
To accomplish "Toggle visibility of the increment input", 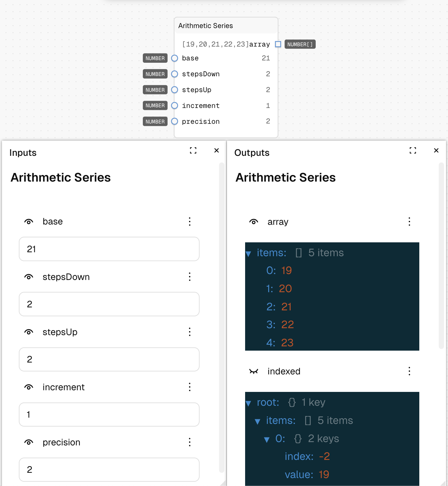I will [x=29, y=387].
